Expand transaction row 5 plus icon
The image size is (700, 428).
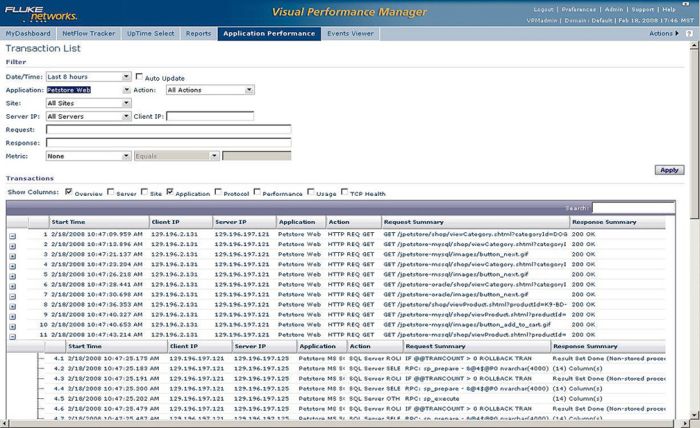point(12,277)
